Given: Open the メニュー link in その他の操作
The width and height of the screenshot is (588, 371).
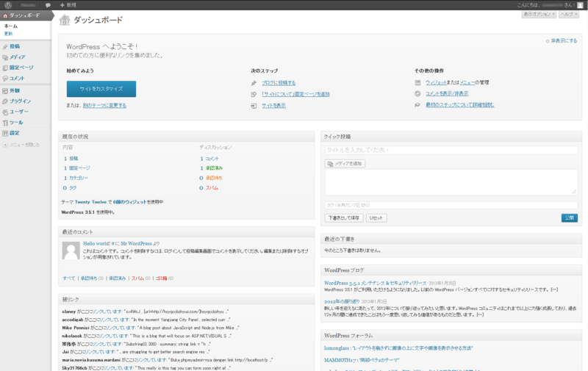Looking at the screenshot, I should pyautogui.click(x=467, y=82).
